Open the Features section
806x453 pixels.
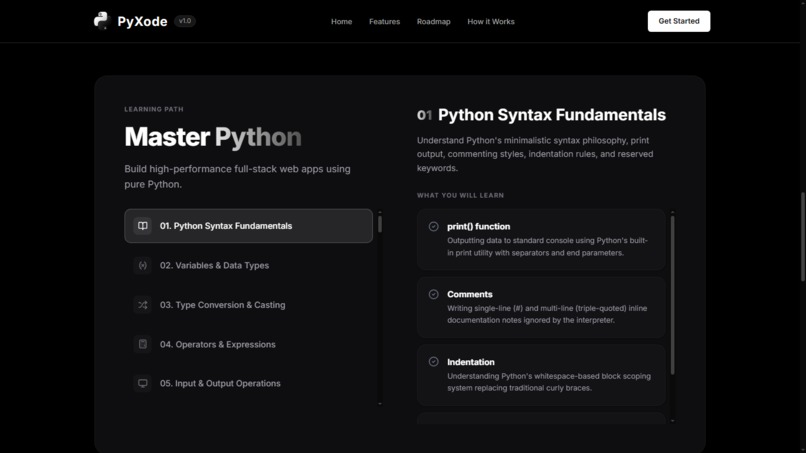[x=384, y=22]
